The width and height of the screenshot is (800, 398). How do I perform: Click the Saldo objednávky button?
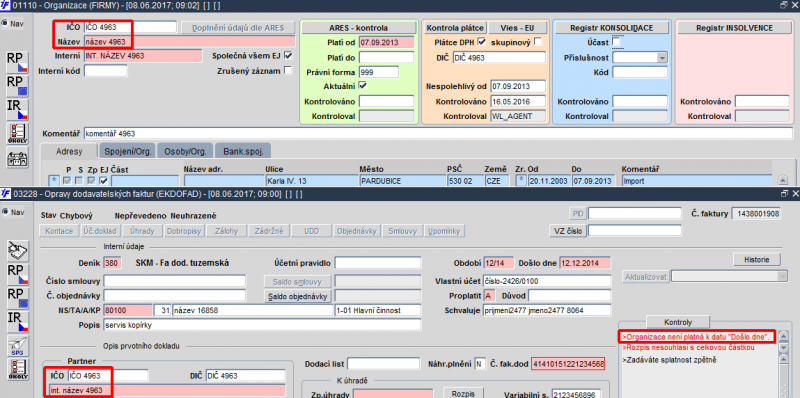tap(298, 296)
